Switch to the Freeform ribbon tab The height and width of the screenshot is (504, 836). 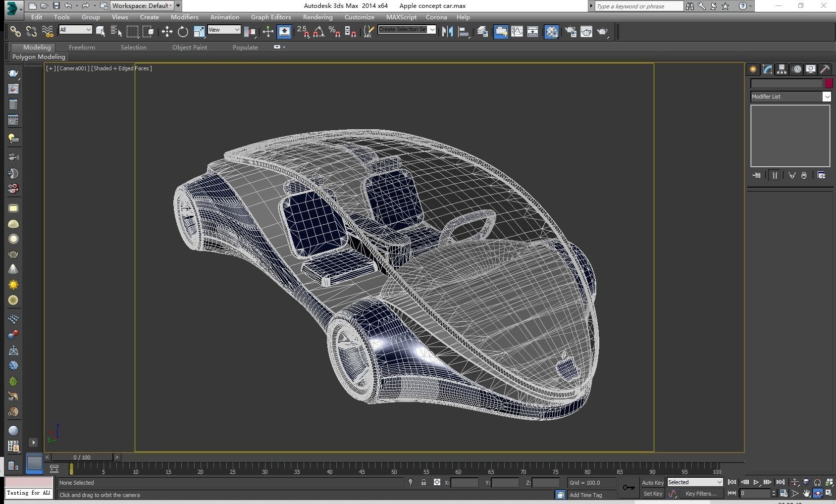pyautogui.click(x=82, y=47)
